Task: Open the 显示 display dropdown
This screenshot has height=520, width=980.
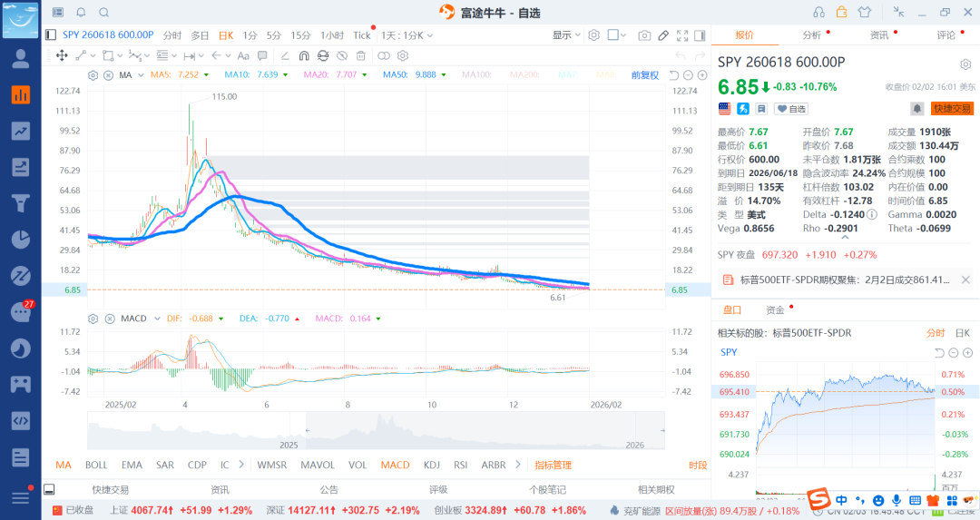Action: pos(566,35)
